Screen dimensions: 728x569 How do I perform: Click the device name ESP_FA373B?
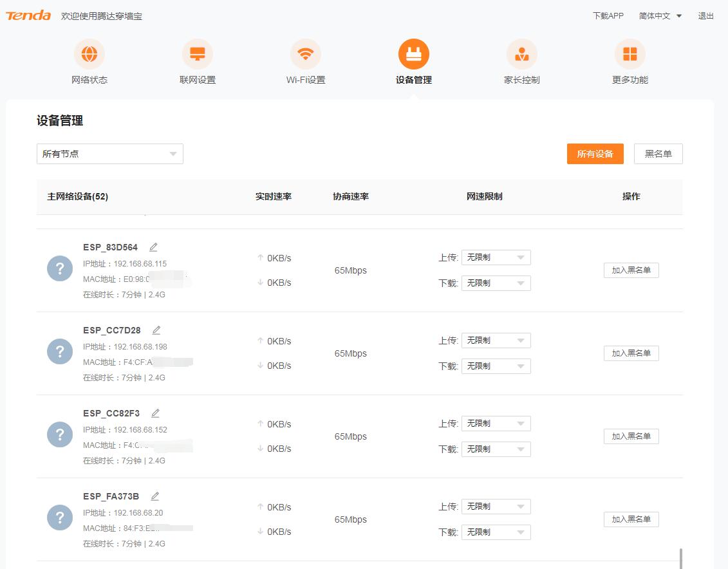click(x=111, y=497)
